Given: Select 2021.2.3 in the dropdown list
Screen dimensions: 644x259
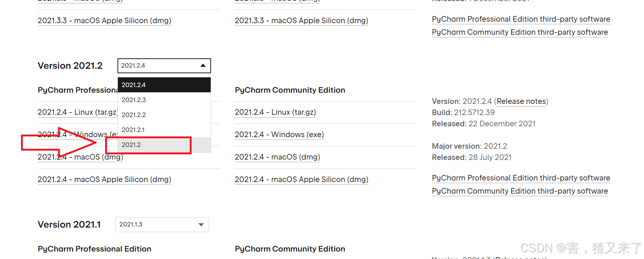Looking at the screenshot, I should [164, 100].
